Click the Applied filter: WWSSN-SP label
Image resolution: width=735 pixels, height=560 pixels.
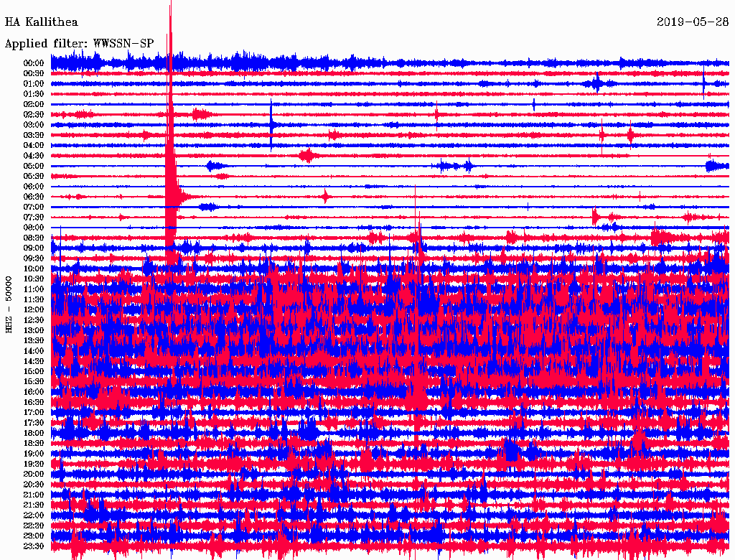(x=79, y=44)
